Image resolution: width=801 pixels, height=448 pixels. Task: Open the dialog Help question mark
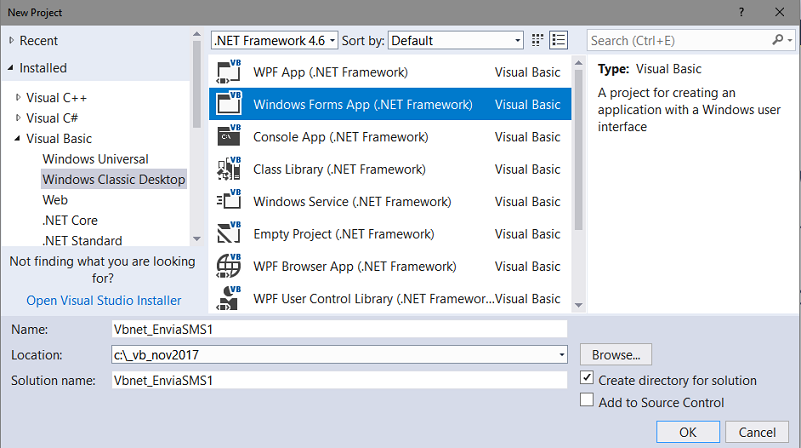[x=741, y=12]
